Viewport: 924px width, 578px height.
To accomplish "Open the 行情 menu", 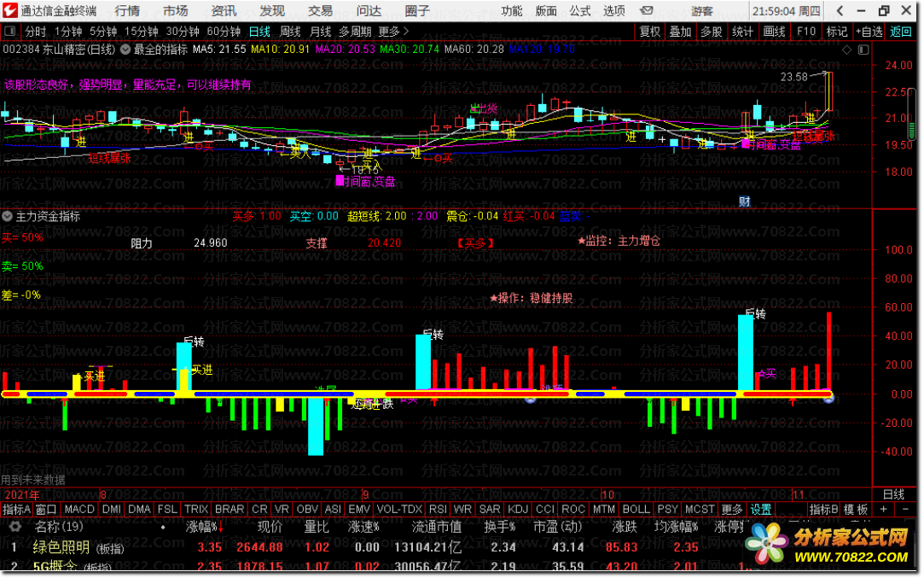I will [127, 10].
